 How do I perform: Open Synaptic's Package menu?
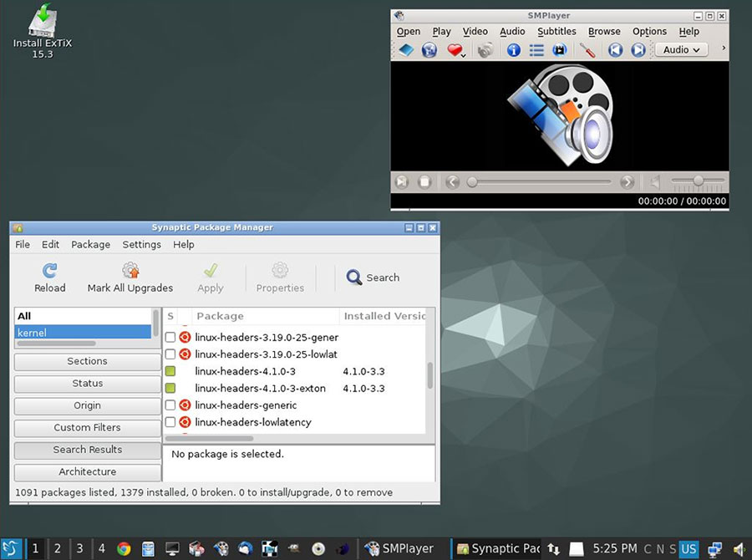(90, 244)
